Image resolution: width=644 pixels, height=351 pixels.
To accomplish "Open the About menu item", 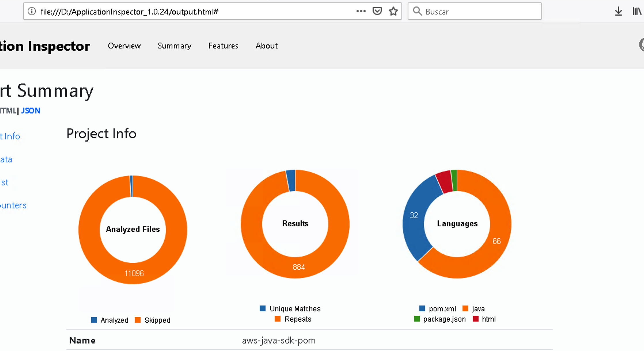I will [266, 46].
